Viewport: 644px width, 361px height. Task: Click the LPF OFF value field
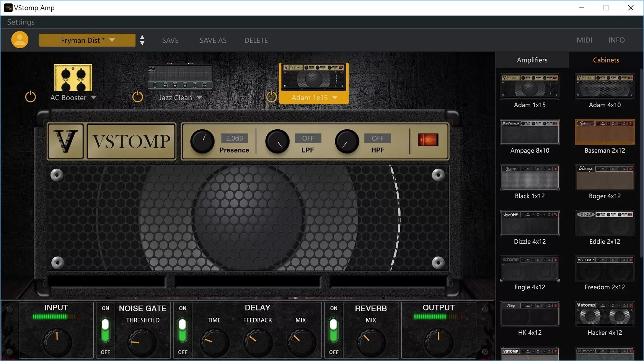tap(308, 138)
